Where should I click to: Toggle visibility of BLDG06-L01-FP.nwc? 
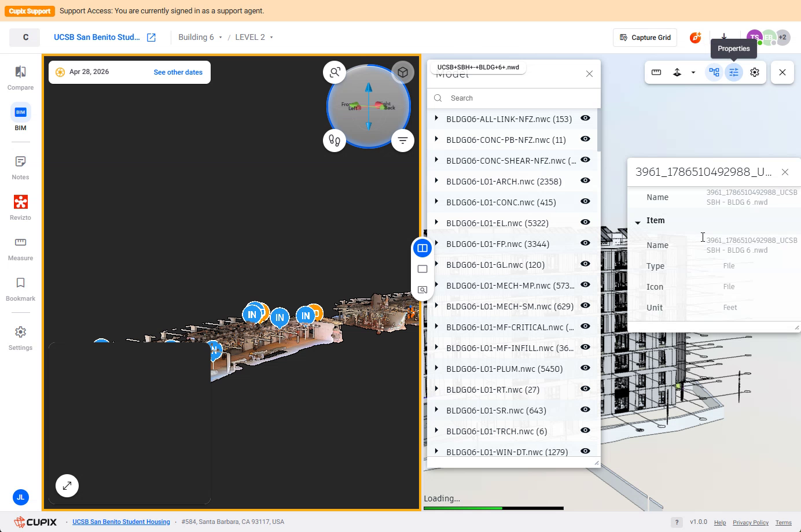[x=585, y=243]
